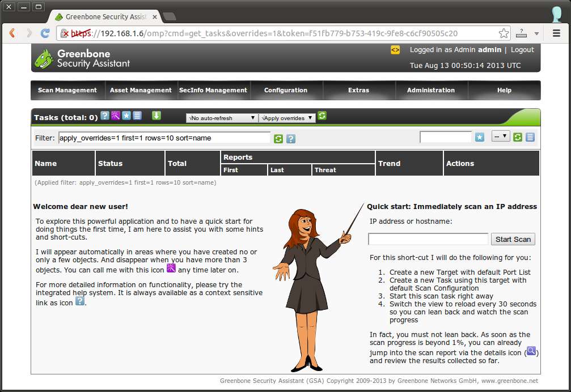Click the browser forward arrow

pos(29,33)
